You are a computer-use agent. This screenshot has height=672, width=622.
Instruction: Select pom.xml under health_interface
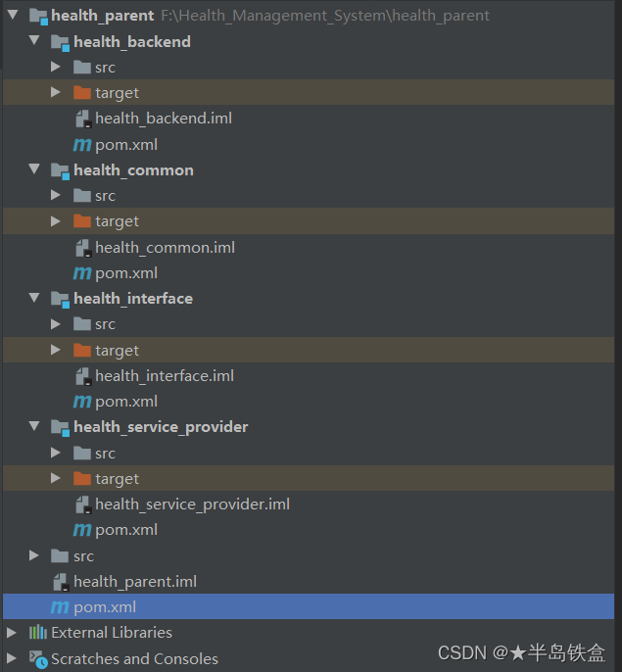tap(126, 402)
